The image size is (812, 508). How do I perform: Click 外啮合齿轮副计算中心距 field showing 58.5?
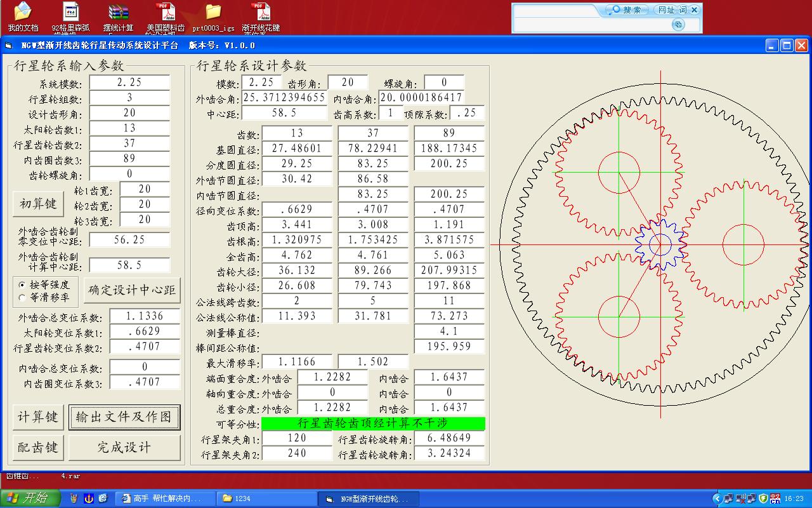click(129, 265)
